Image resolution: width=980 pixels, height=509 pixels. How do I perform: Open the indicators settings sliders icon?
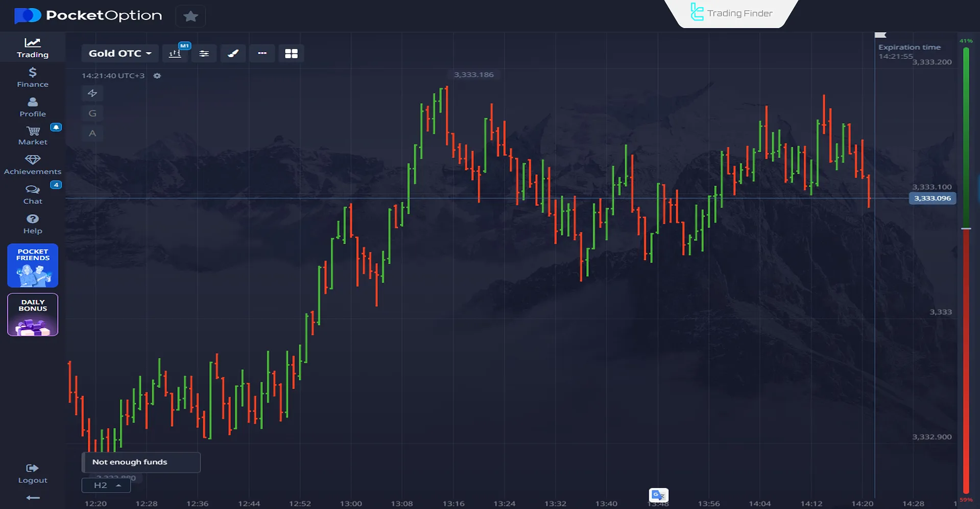point(204,54)
